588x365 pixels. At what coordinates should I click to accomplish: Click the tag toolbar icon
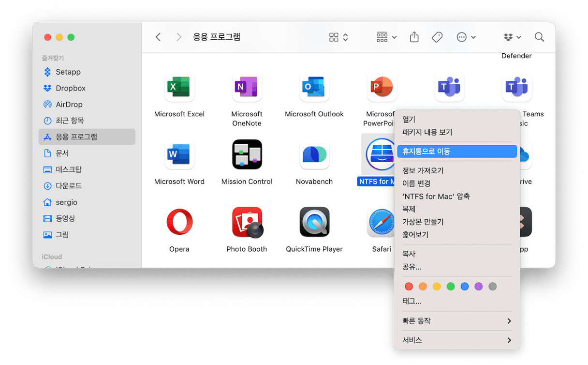(x=437, y=37)
